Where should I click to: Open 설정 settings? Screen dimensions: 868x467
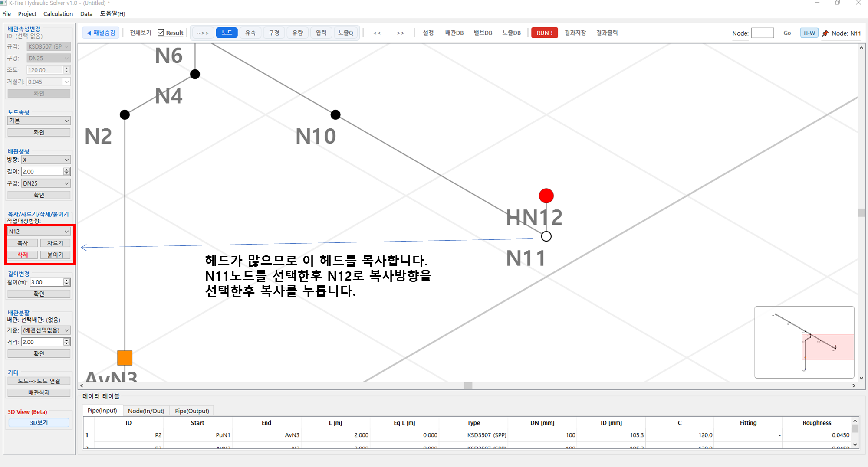(428, 33)
